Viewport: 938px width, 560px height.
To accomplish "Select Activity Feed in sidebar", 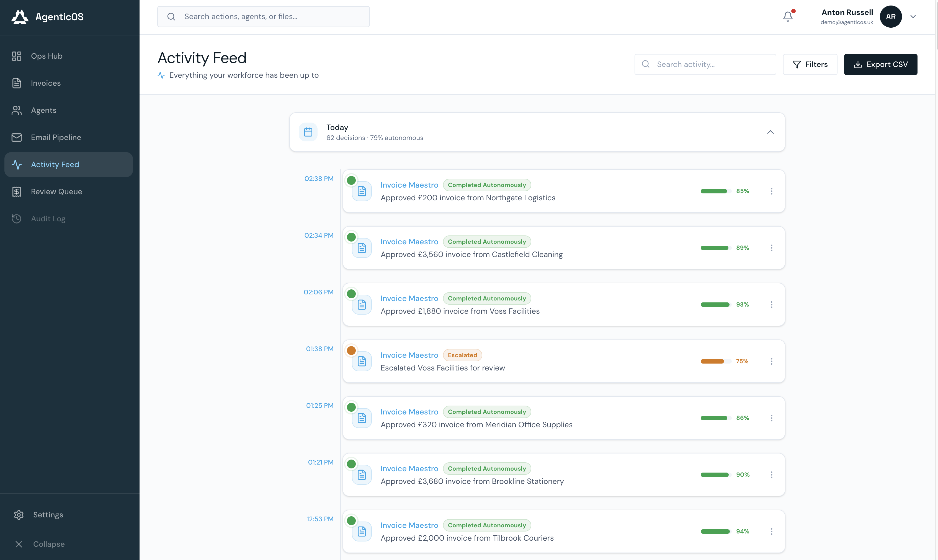I will (69, 165).
